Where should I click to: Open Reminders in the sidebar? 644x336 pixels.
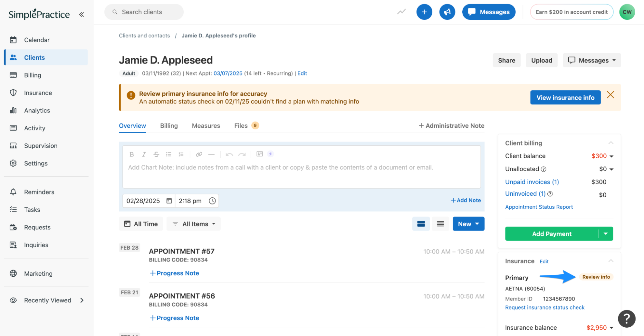point(46,192)
